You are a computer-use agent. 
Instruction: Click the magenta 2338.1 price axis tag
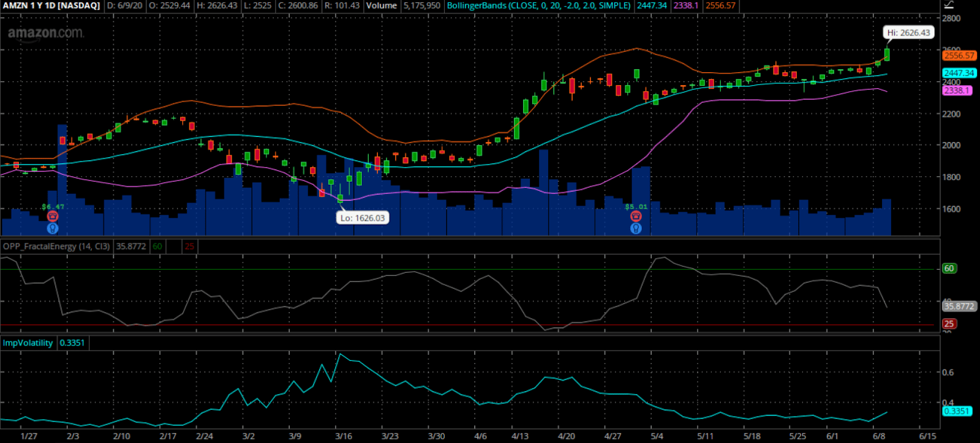tap(957, 91)
